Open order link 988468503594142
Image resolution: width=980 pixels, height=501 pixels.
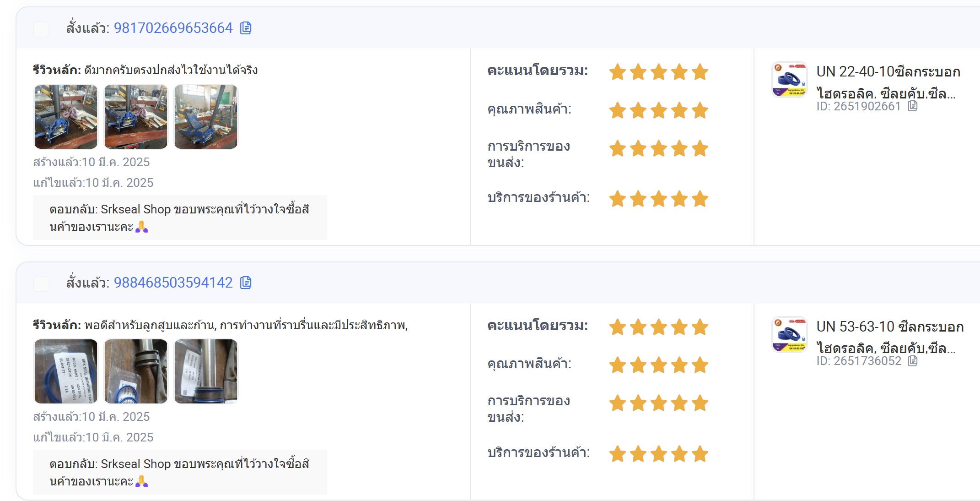(x=173, y=283)
